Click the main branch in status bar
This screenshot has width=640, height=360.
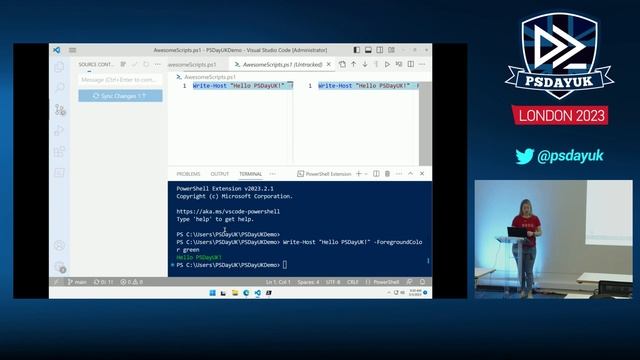pyautogui.click(x=77, y=282)
